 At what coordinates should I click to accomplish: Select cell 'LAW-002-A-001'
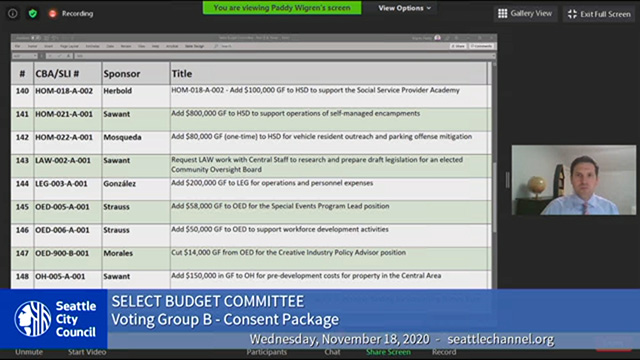click(68, 166)
